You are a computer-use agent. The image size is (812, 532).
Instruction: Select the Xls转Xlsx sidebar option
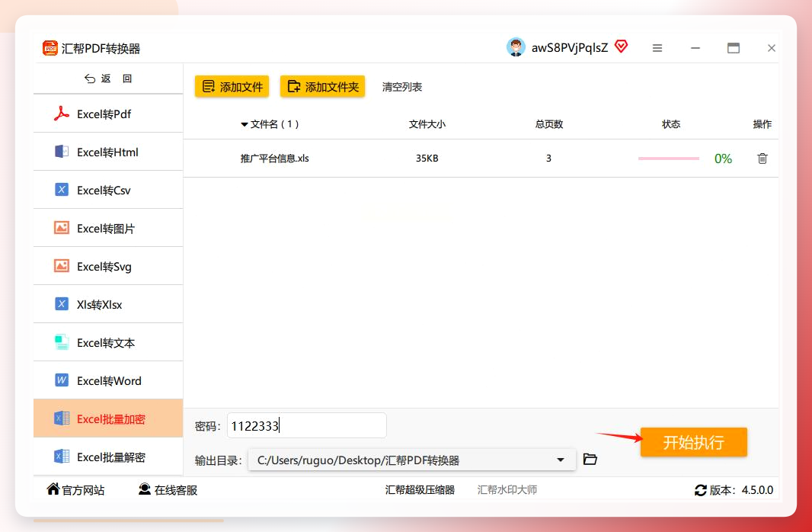108,304
